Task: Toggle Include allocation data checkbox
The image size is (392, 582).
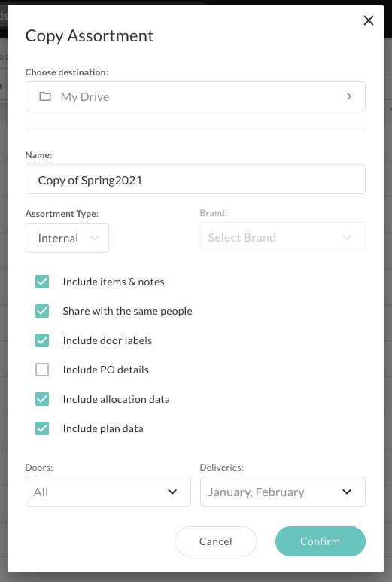Action: 42,399
